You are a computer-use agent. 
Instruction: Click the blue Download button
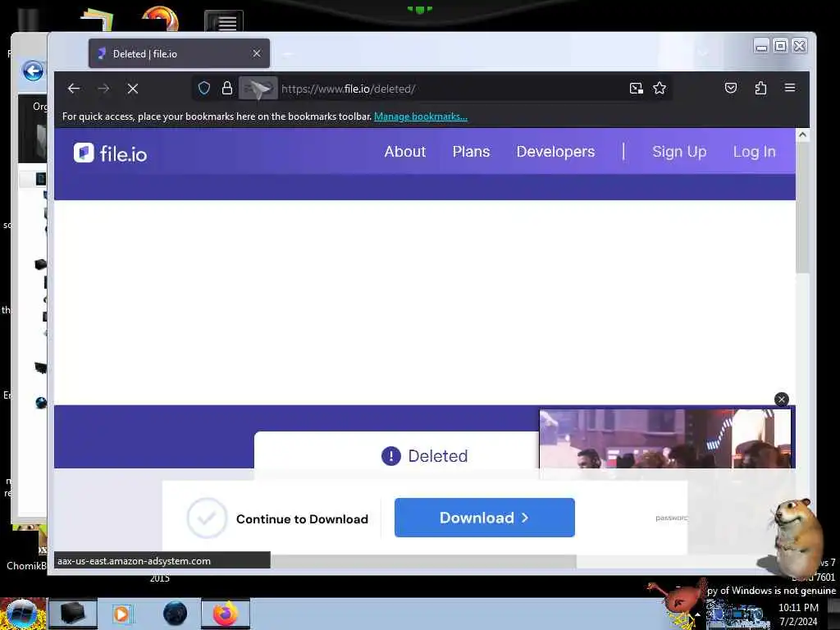click(x=484, y=518)
